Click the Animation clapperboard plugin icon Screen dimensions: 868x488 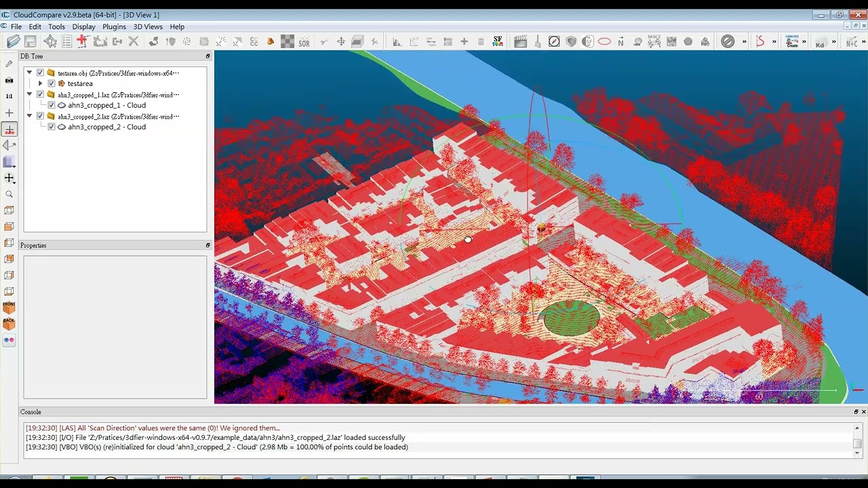521,42
